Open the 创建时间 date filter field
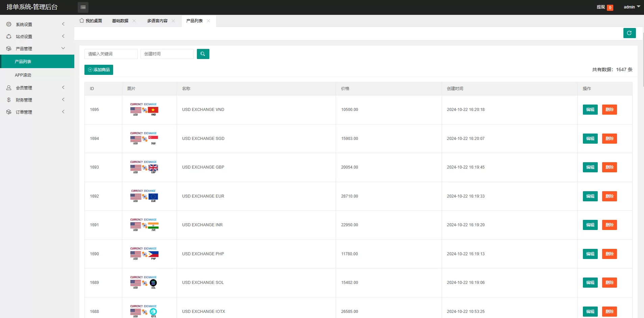Viewport: 644px width, 318px height. pos(167,54)
